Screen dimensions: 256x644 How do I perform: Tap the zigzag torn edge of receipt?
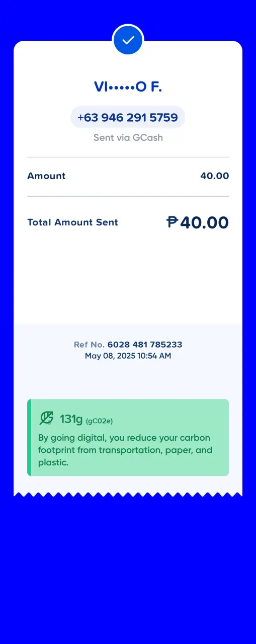(128, 494)
